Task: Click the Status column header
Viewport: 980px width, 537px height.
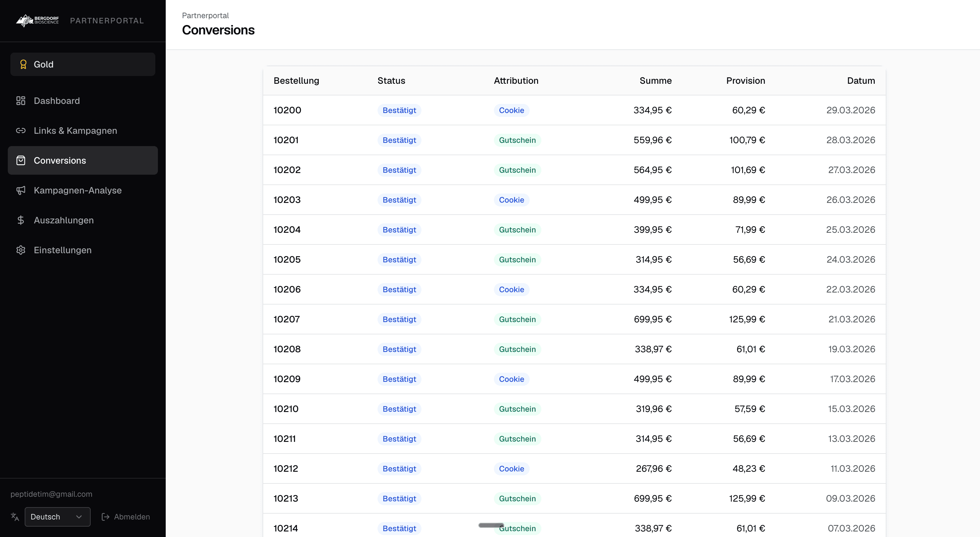Action: coord(391,81)
